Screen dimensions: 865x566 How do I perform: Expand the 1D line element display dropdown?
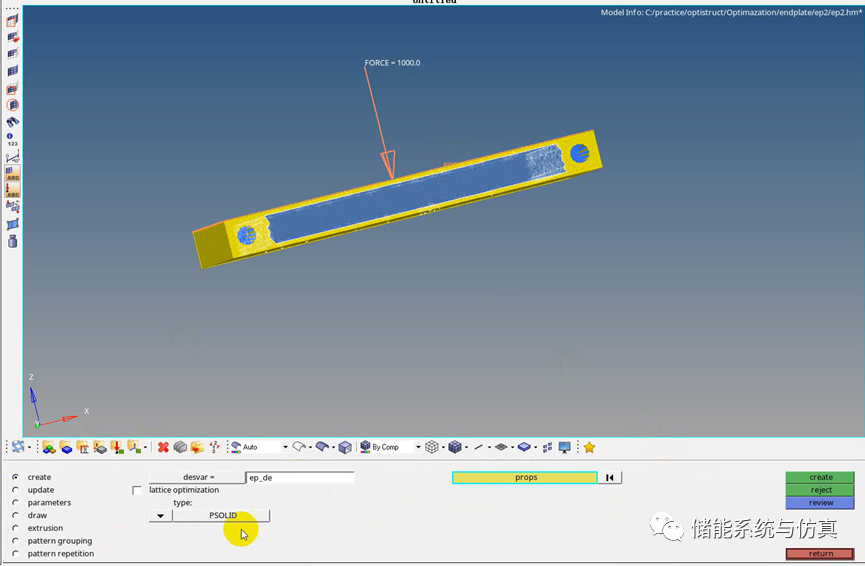pyautogui.click(x=489, y=447)
